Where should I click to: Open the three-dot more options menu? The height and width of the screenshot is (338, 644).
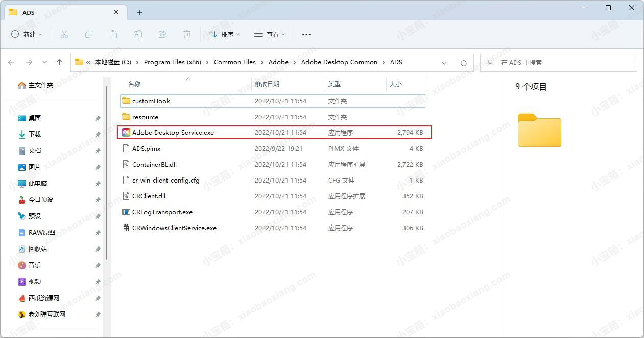[x=306, y=34]
